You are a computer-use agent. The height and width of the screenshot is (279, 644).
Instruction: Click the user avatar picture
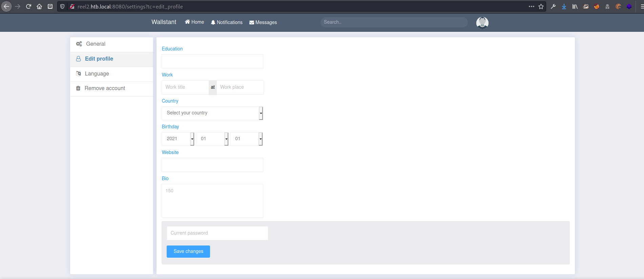click(482, 23)
